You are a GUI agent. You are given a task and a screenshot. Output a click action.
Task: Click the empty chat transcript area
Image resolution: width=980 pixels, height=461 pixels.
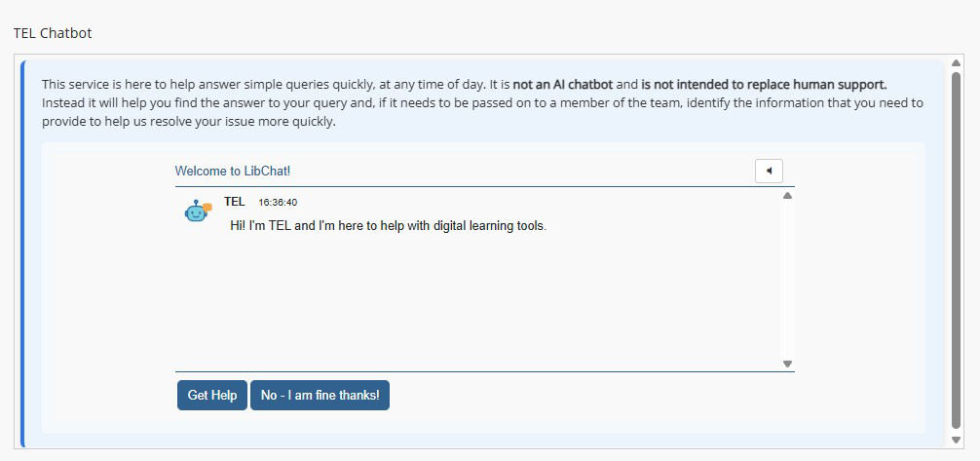(x=477, y=302)
